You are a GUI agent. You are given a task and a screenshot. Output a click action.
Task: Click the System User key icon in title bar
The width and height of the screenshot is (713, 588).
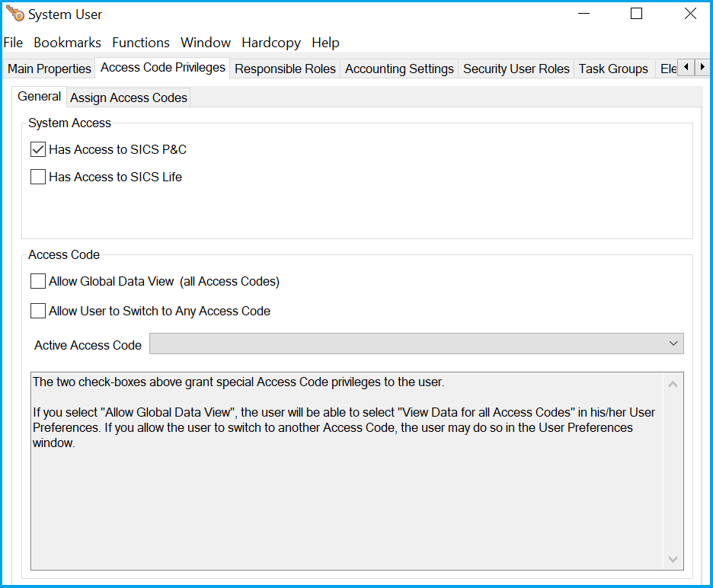click(14, 14)
